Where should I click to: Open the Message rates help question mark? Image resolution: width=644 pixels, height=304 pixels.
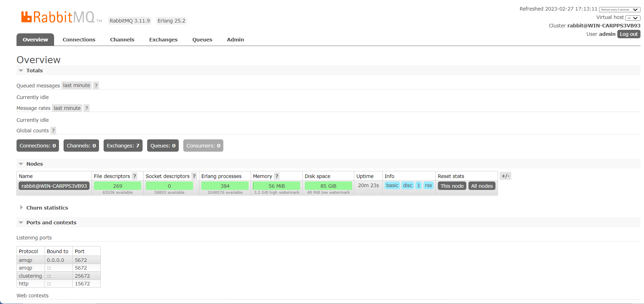[86, 108]
